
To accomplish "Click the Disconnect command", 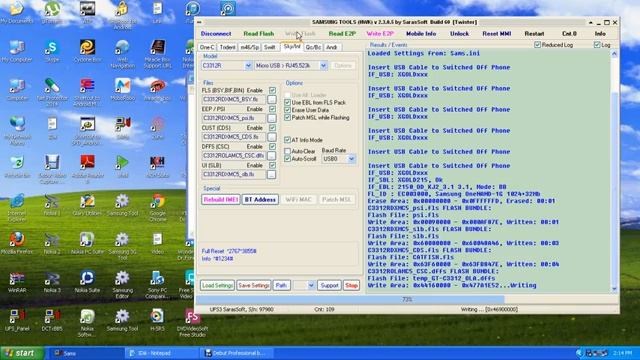I will pos(216,33).
